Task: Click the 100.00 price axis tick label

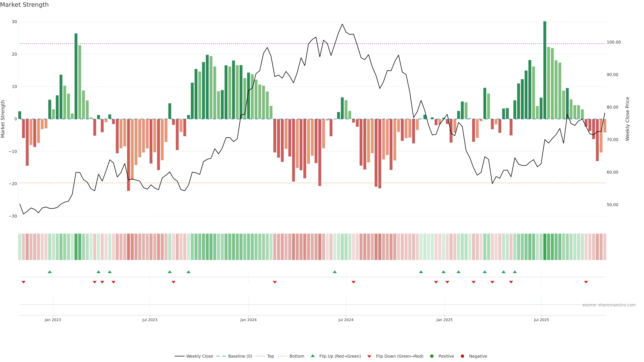Action: pos(613,42)
